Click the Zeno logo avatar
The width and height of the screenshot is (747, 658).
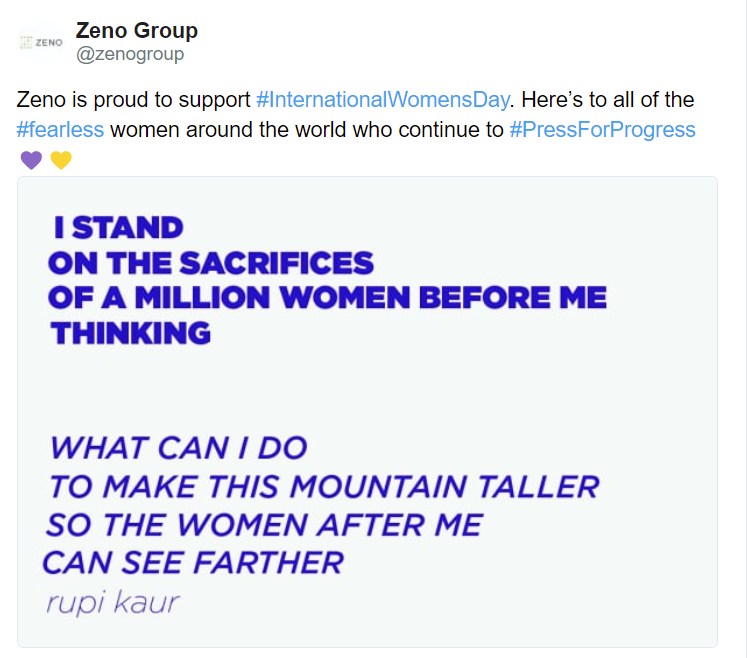click(x=41, y=43)
